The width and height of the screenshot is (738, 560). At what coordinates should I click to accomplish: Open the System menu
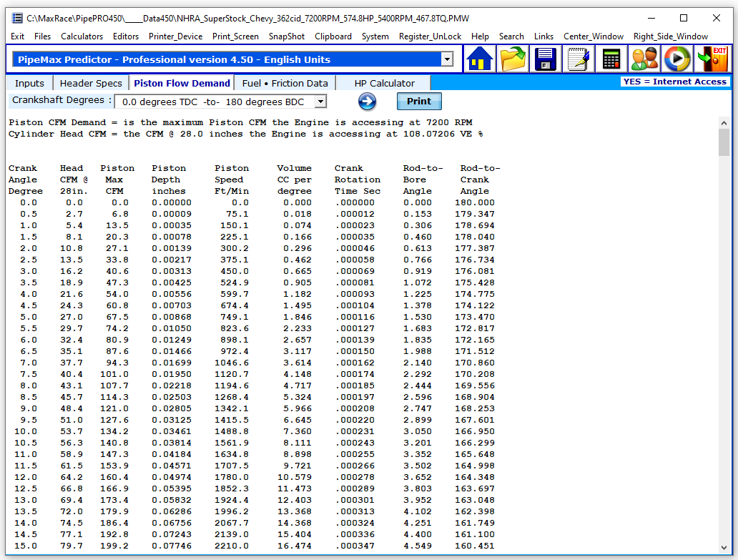(375, 36)
